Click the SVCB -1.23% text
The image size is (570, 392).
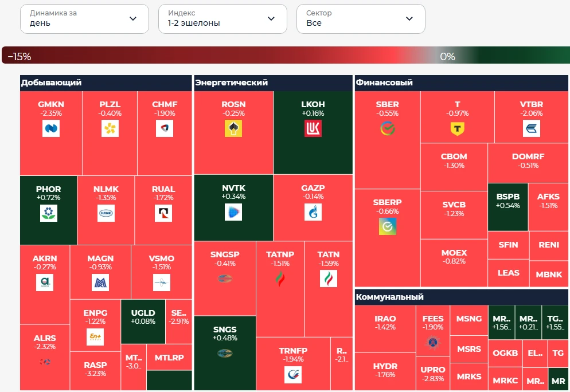[x=454, y=214]
